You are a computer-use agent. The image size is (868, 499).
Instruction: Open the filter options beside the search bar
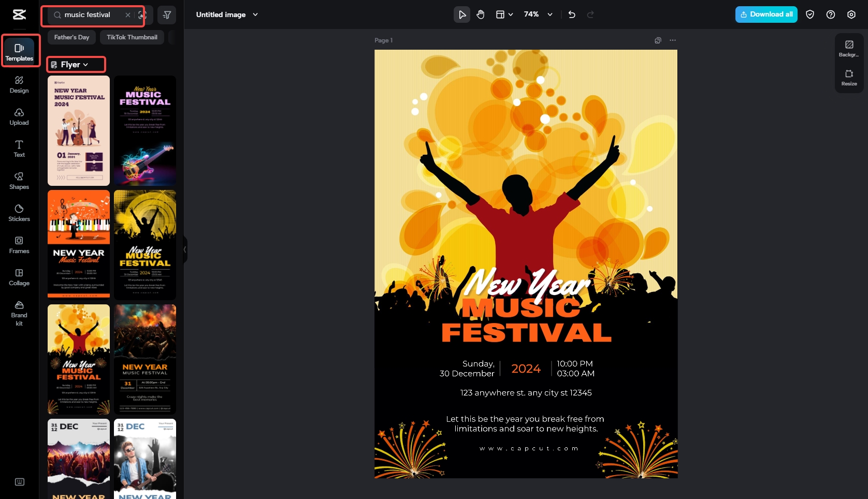point(167,15)
